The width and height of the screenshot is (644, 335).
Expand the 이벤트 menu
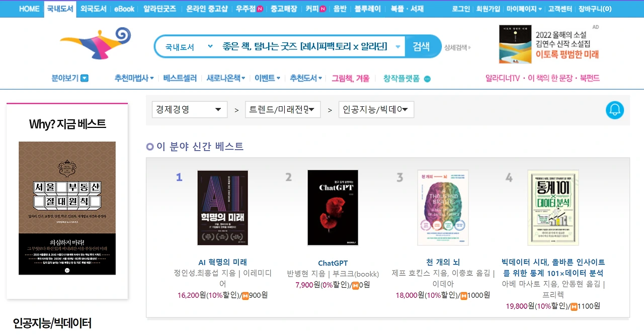coord(267,78)
